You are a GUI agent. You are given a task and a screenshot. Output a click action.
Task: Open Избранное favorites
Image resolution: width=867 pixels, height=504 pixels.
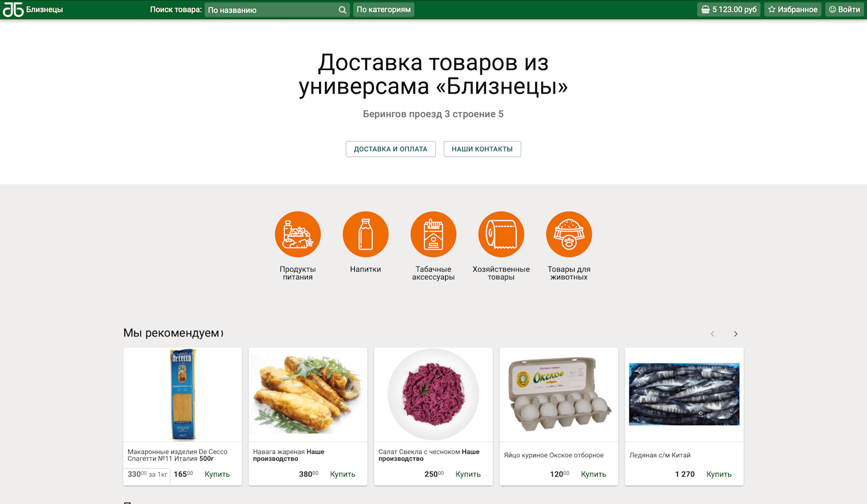792,9
